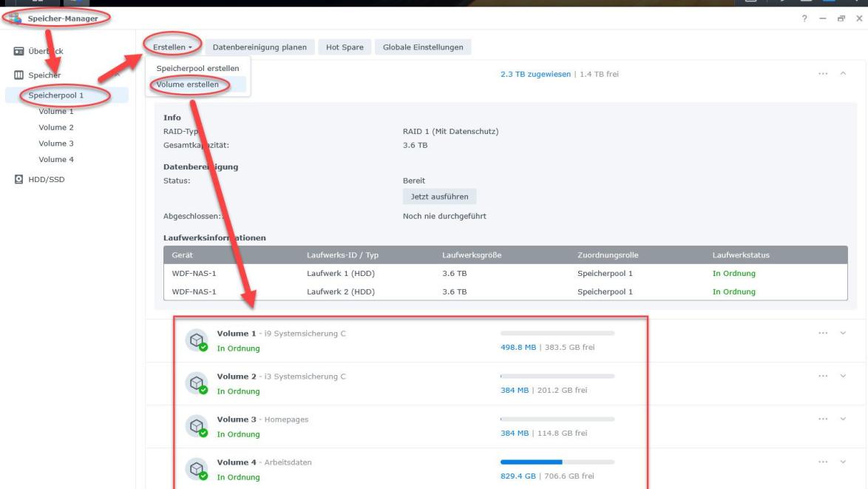Click the Volume 2 status icon
This screenshot has height=489, width=868.
point(196,382)
